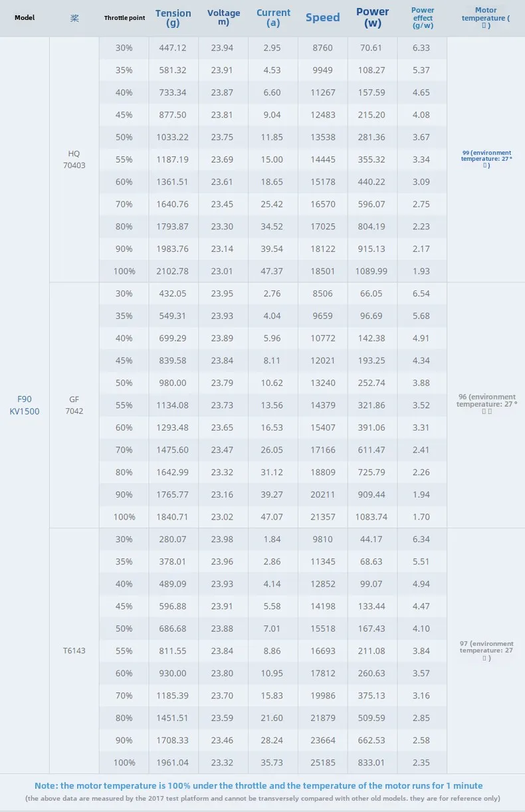
Task: Click the Voltage column header
Action: [x=223, y=18]
